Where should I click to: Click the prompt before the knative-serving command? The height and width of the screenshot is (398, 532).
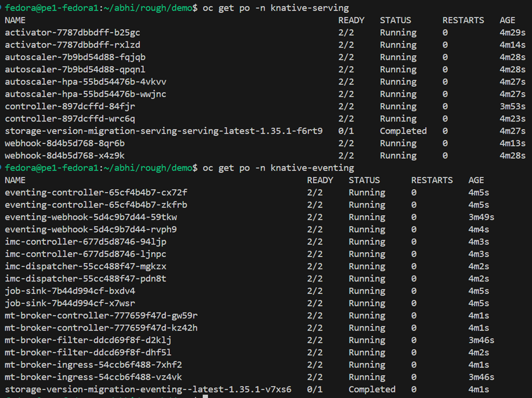[101, 8]
